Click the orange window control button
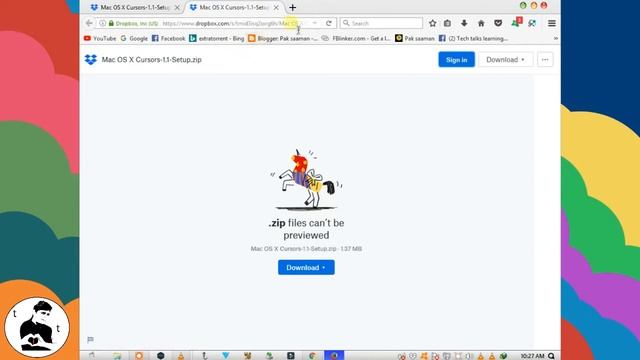 pos(533,5)
